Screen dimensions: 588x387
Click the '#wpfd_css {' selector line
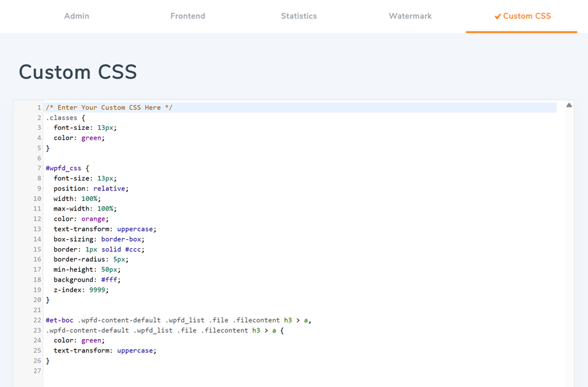(x=68, y=168)
